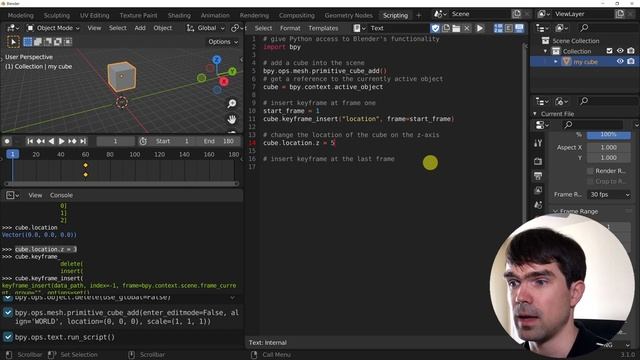Viewport: 640px width, 360px height.
Task: Jump to next keyframe
Action: (72, 141)
